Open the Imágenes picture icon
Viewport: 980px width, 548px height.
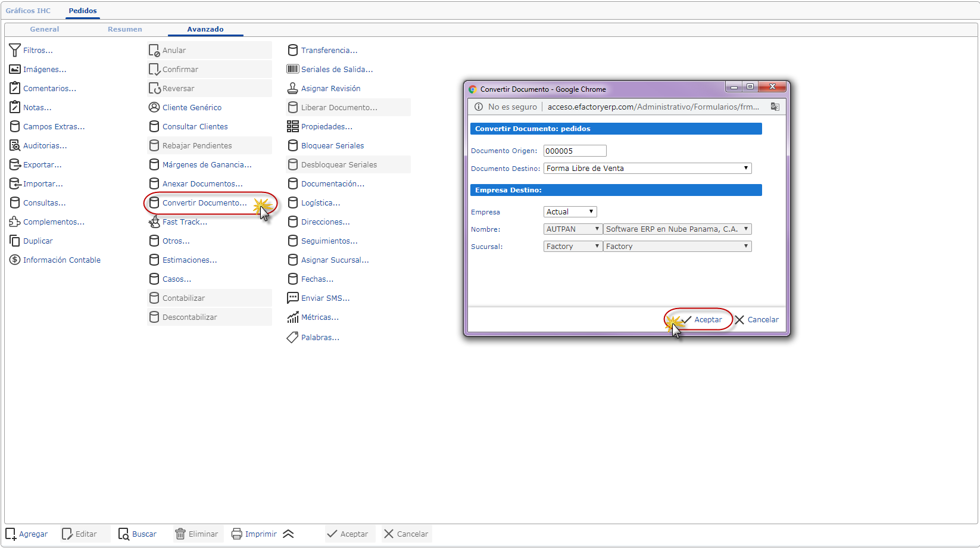[x=15, y=70]
